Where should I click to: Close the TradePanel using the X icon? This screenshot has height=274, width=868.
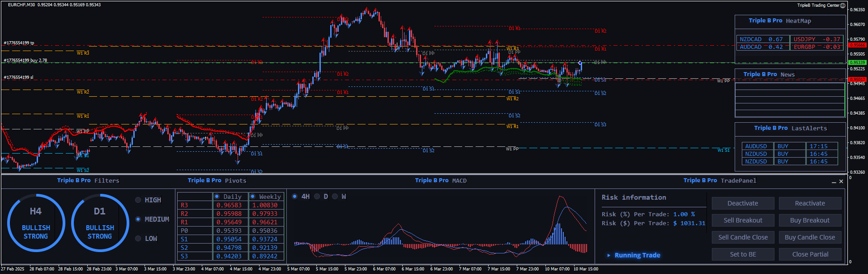coord(841,181)
